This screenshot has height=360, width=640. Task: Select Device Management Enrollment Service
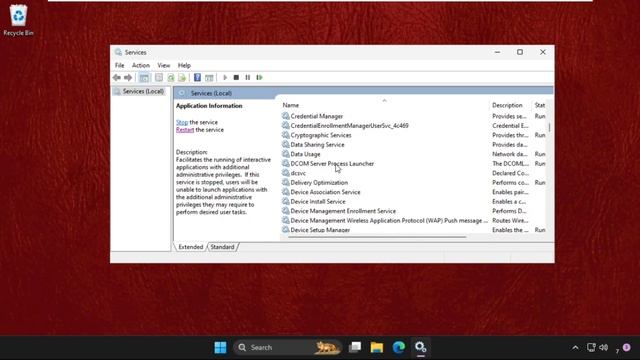343,211
